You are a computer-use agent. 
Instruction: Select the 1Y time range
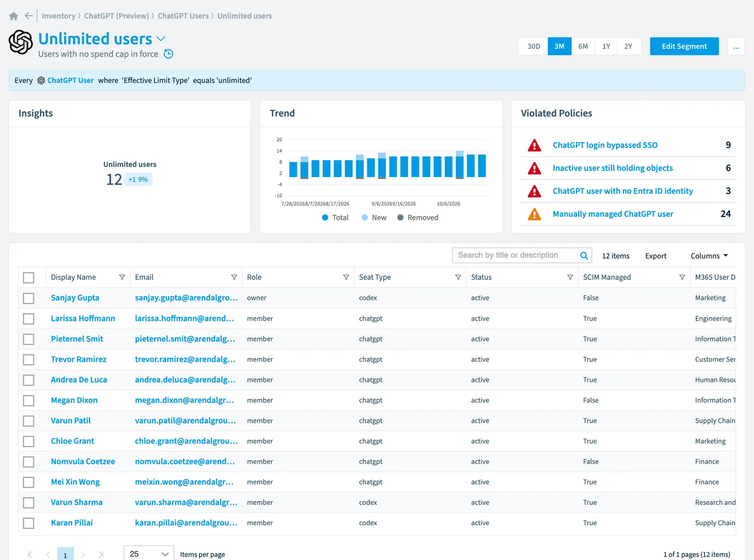[x=606, y=46]
